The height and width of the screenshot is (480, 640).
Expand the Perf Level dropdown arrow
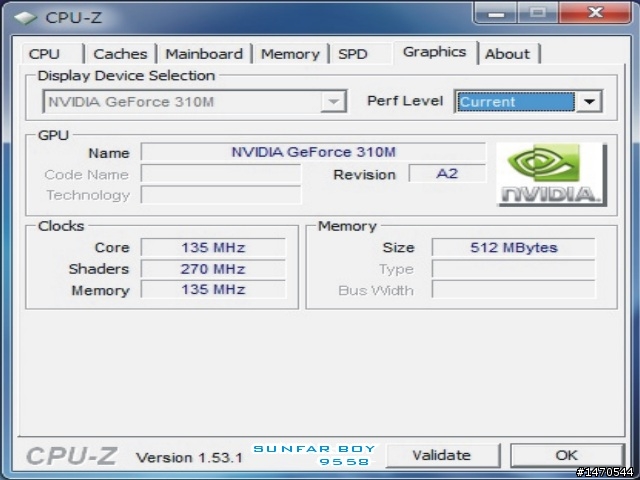pyautogui.click(x=589, y=102)
